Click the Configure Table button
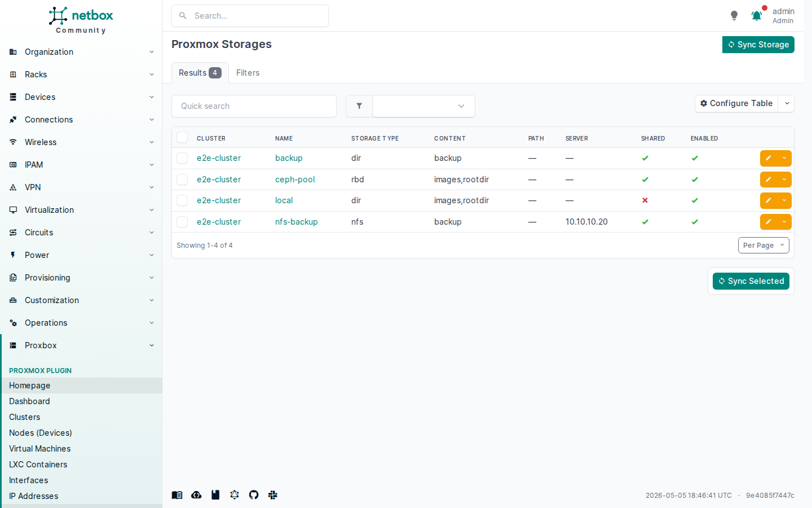 [736, 103]
